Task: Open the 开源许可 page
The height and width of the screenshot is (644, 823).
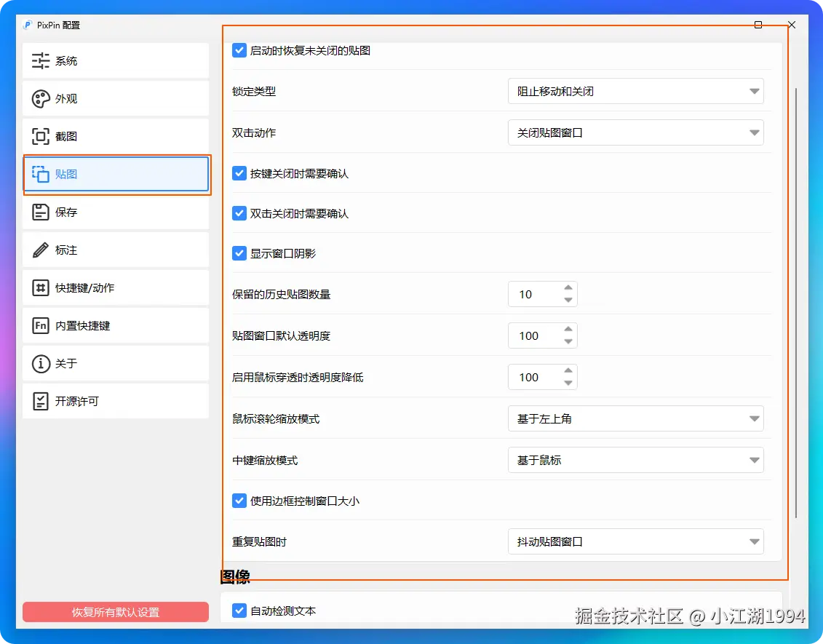Action: tap(116, 401)
